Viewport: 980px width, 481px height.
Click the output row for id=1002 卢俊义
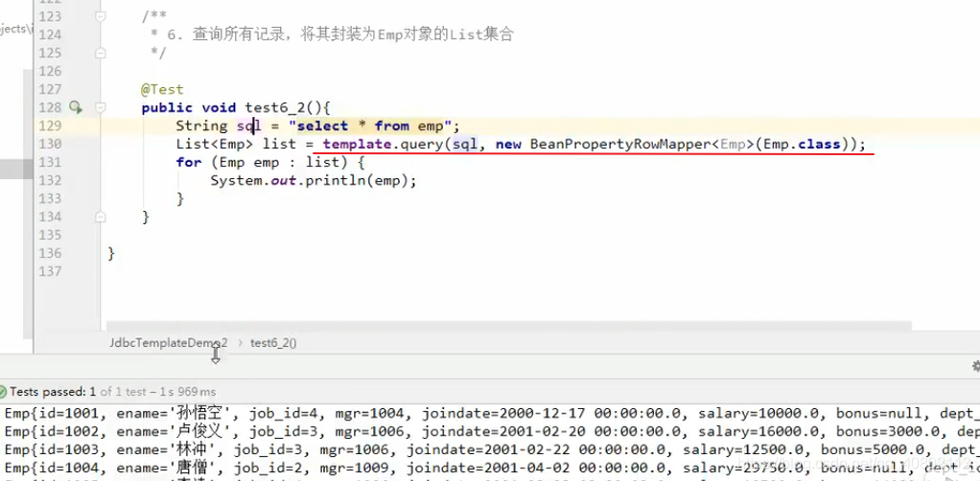point(490,431)
